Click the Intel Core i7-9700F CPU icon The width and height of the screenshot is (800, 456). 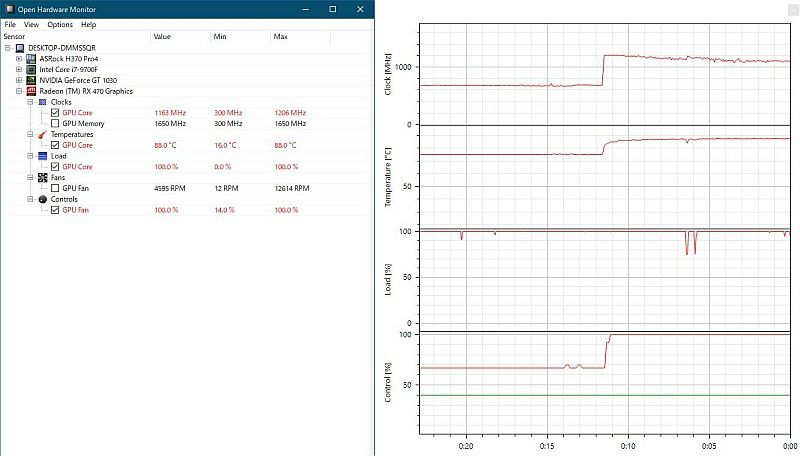click(x=31, y=69)
